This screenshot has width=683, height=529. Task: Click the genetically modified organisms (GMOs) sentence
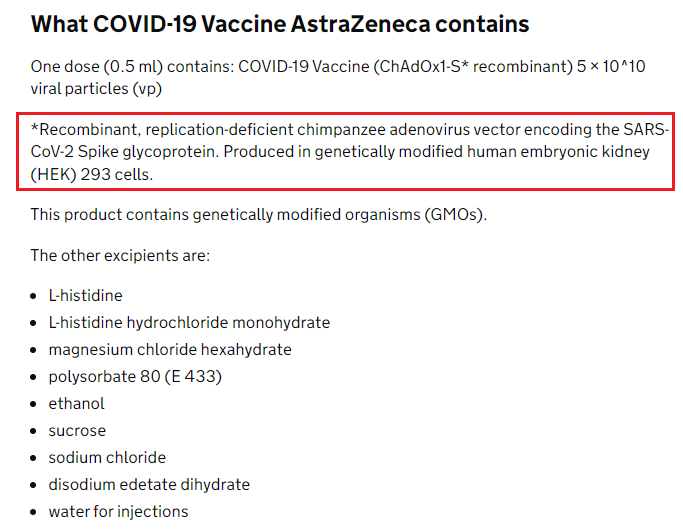258,215
